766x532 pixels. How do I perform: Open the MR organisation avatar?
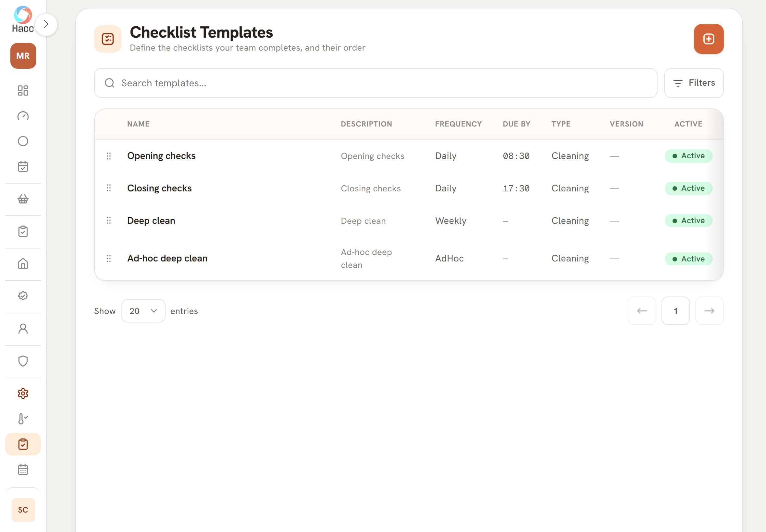[x=23, y=56]
